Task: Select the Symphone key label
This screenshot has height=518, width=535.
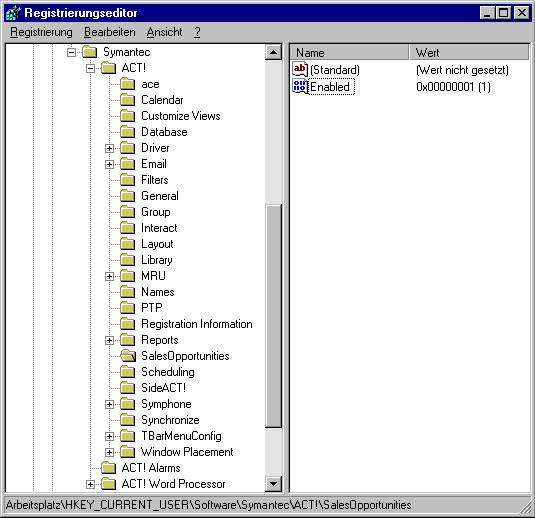Action: [166, 404]
